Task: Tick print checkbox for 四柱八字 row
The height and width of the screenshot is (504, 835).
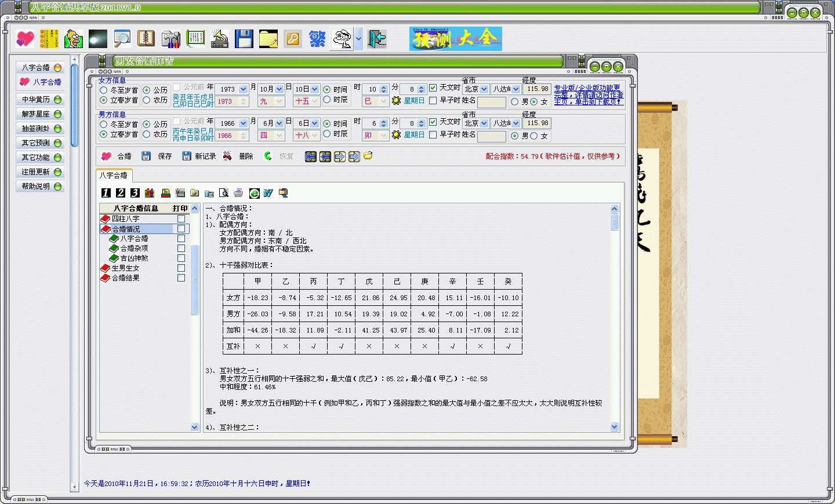Action: (x=181, y=219)
